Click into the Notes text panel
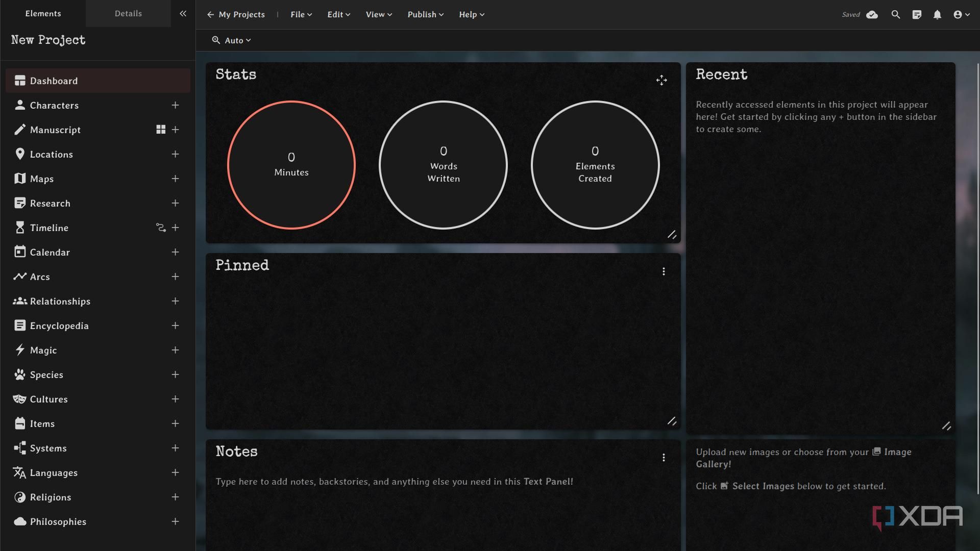 point(394,482)
